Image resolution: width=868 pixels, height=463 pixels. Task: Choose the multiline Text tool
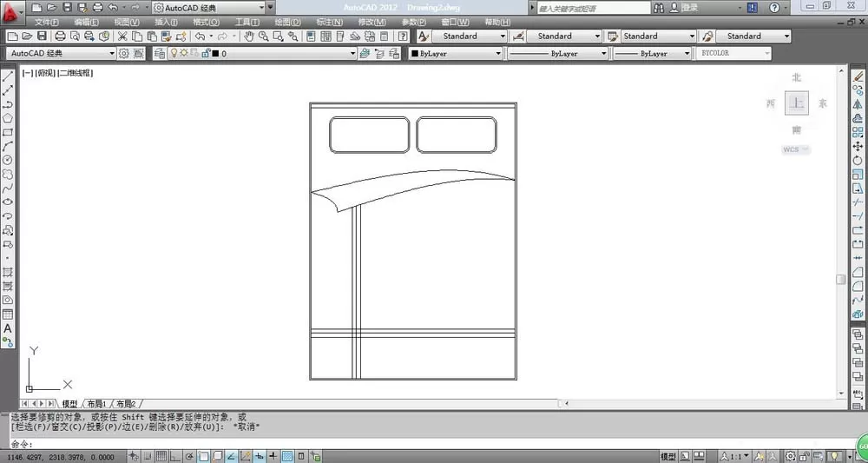coord(8,328)
